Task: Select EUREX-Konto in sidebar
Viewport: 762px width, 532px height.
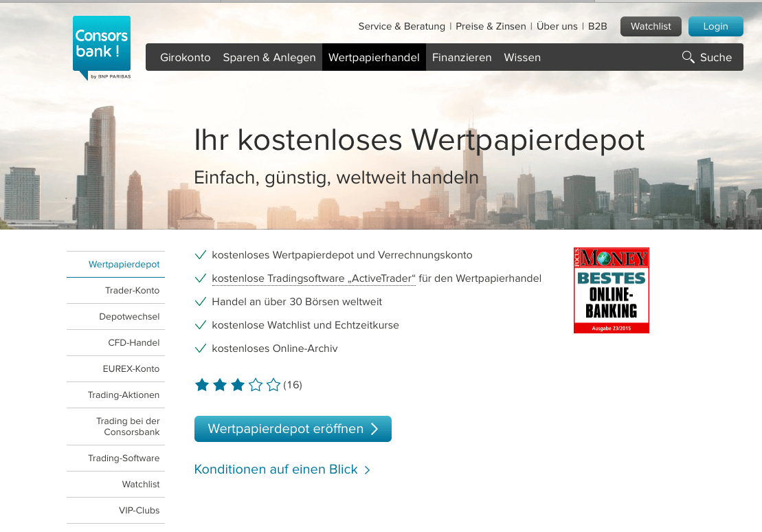Action: tap(115, 369)
